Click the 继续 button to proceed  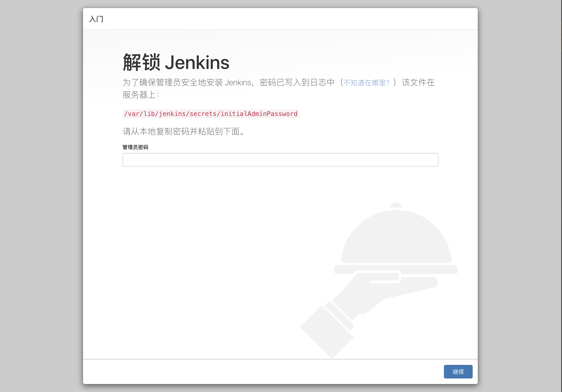[x=458, y=371]
